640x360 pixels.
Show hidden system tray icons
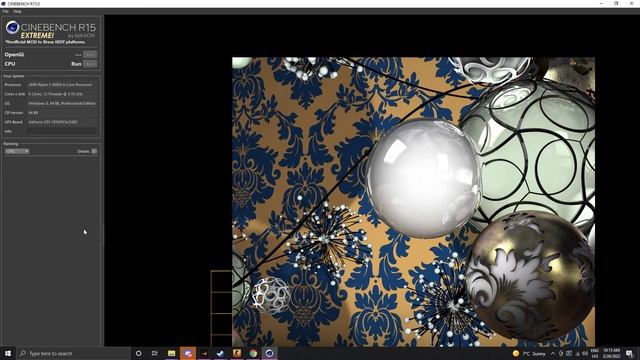pyautogui.click(x=553, y=353)
